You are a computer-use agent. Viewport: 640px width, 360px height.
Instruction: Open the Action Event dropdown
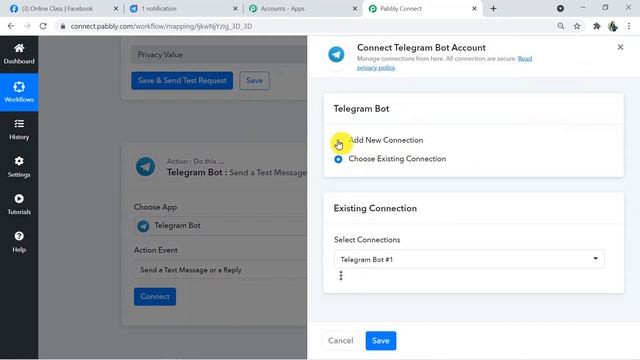[220, 270]
